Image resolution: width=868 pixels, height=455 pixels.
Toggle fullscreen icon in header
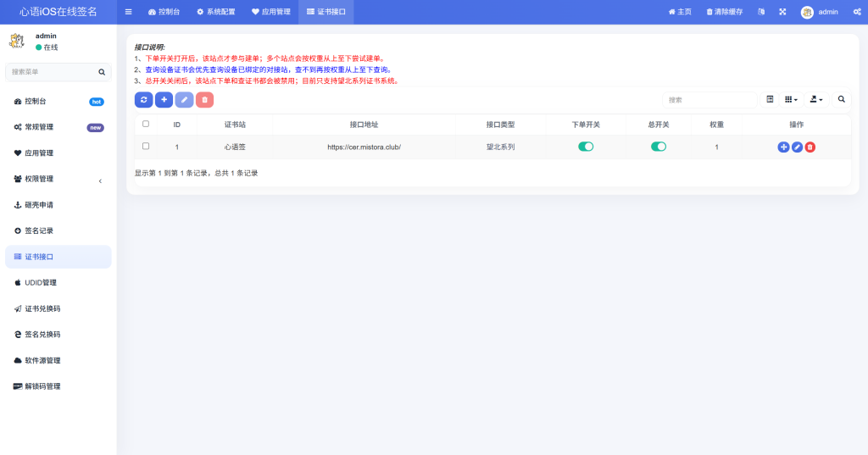[x=782, y=12]
